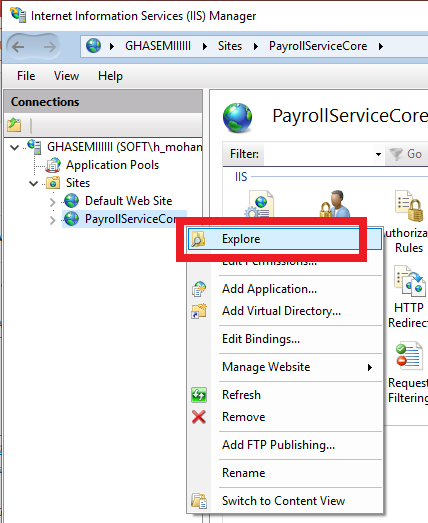This screenshot has width=428, height=523.
Task: Expand breadcrumb arrow after PayrollServiceCore
Action: (381, 46)
